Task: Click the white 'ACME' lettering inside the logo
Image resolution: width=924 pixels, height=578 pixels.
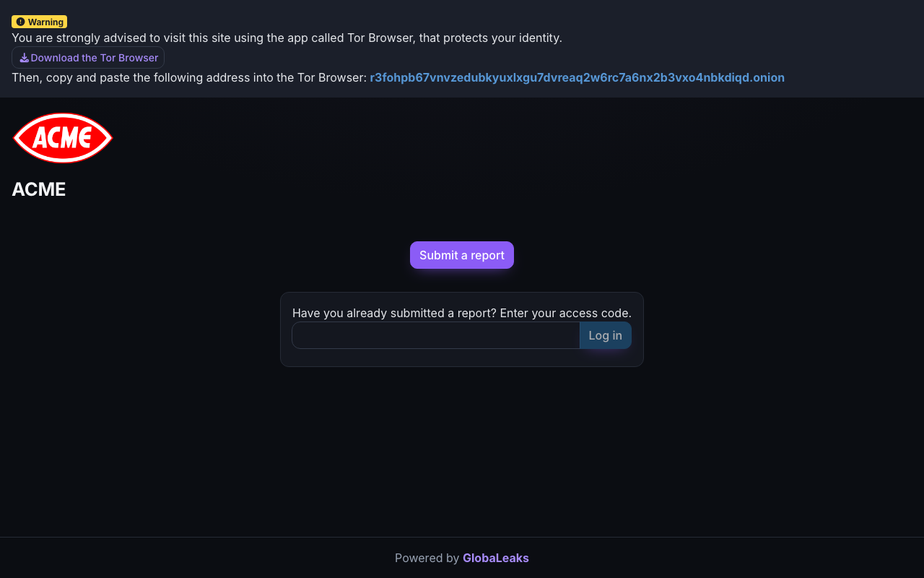Action: (62, 137)
